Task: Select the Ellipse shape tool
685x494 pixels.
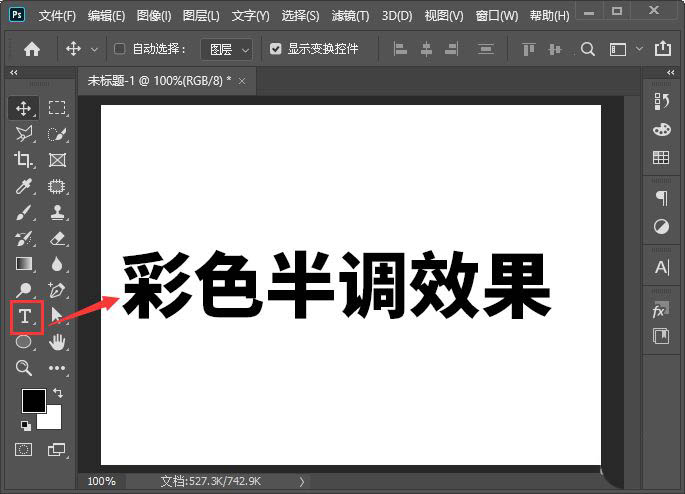Action: (x=24, y=342)
